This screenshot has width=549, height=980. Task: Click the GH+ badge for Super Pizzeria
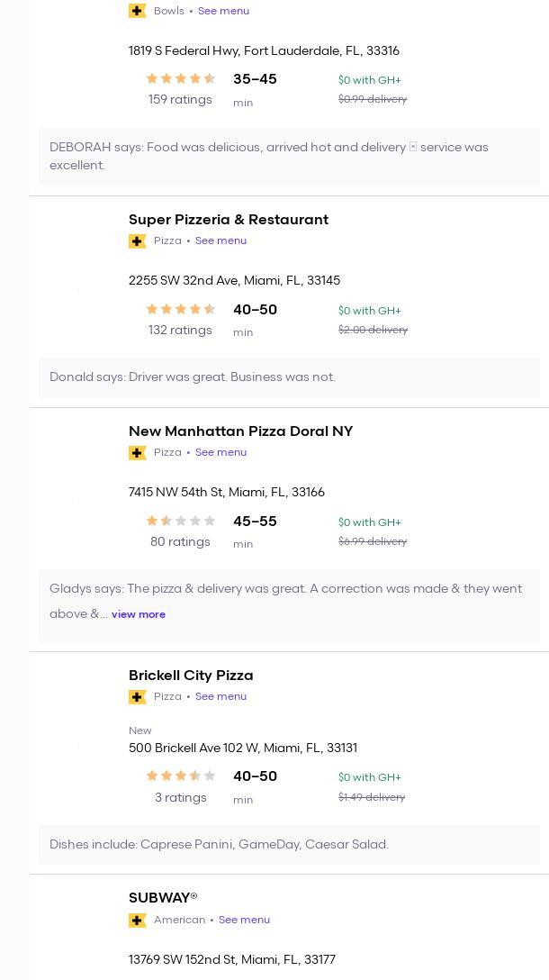point(138,241)
